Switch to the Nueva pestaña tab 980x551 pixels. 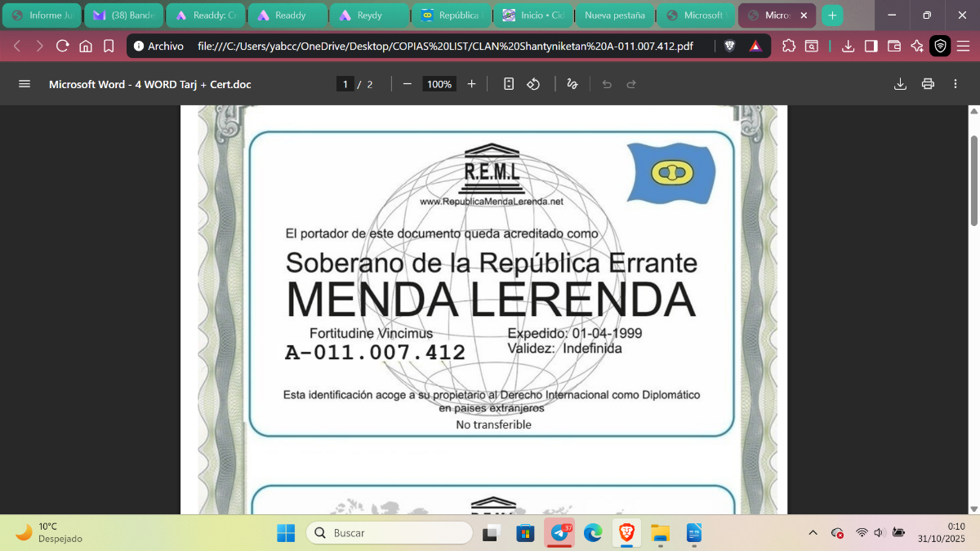point(613,16)
